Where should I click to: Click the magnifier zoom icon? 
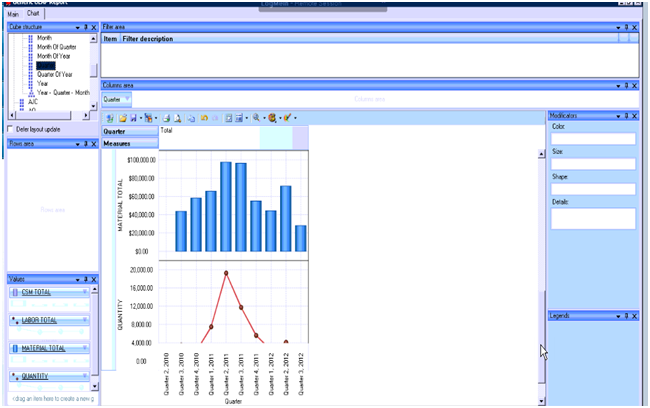257,118
